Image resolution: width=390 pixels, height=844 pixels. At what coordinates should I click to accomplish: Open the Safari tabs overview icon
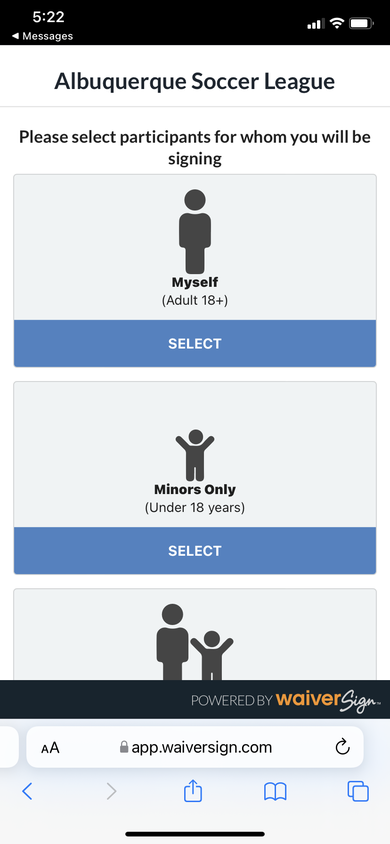pos(358,791)
